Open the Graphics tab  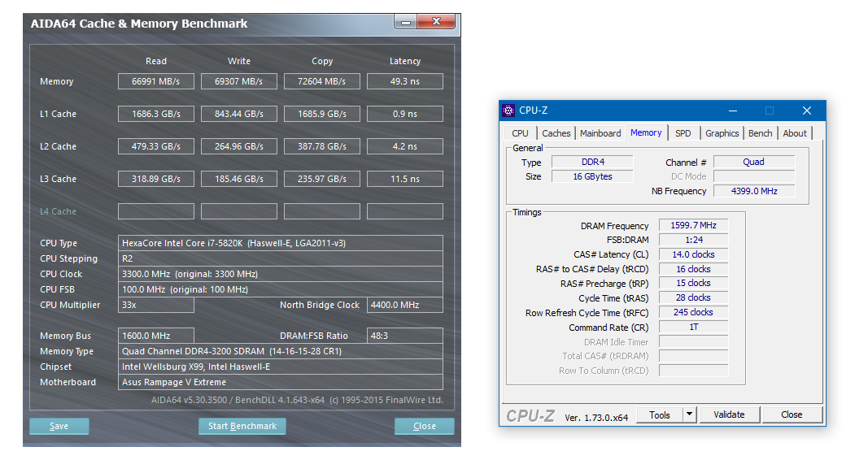[x=722, y=133]
